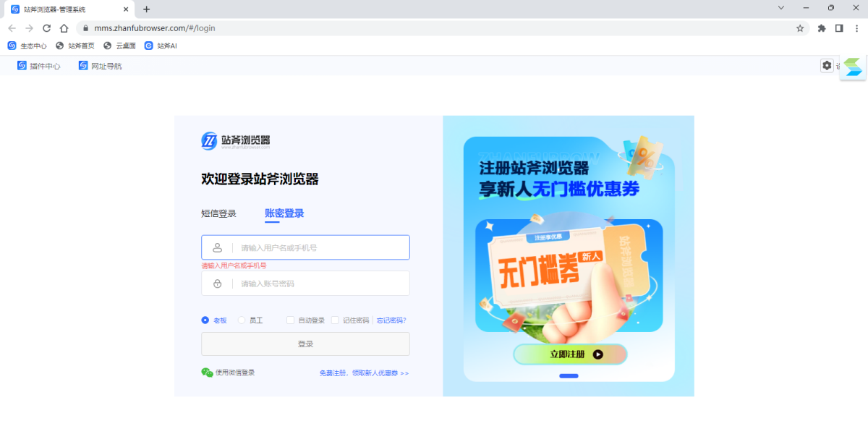Screen dimensions: 868x434
Task: Click the settings gear icon on the right
Action: pos(827,65)
